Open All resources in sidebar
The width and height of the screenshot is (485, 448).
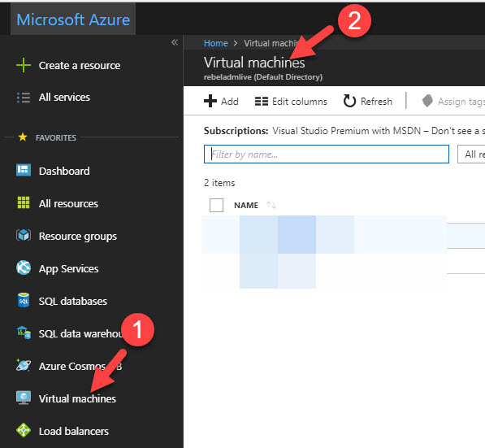pos(68,204)
